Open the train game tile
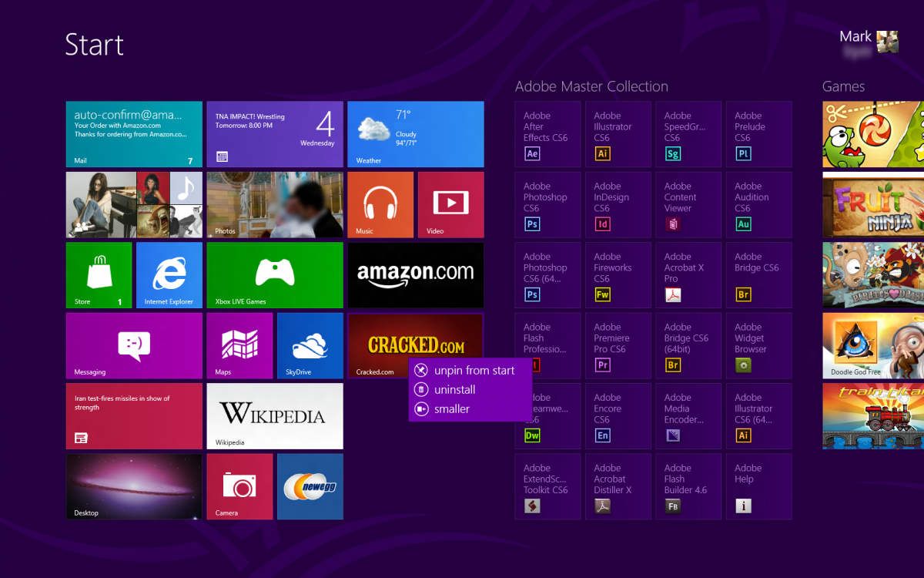The height and width of the screenshot is (578, 924). click(x=873, y=416)
